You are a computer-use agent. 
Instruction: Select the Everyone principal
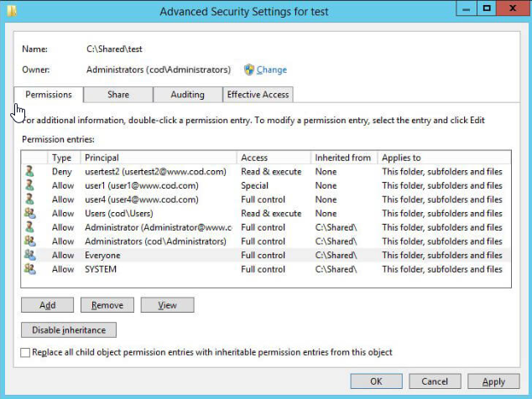coord(102,256)
